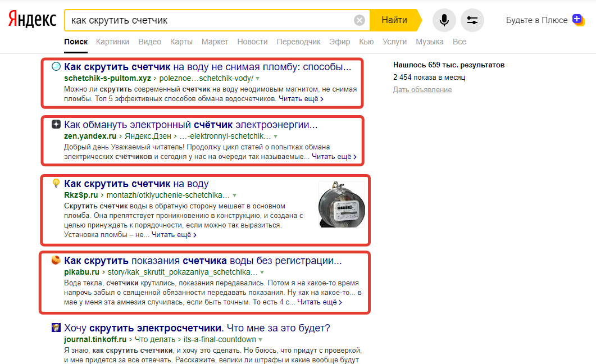Click the 'Дать объявление' link

(x=422, y=90)
